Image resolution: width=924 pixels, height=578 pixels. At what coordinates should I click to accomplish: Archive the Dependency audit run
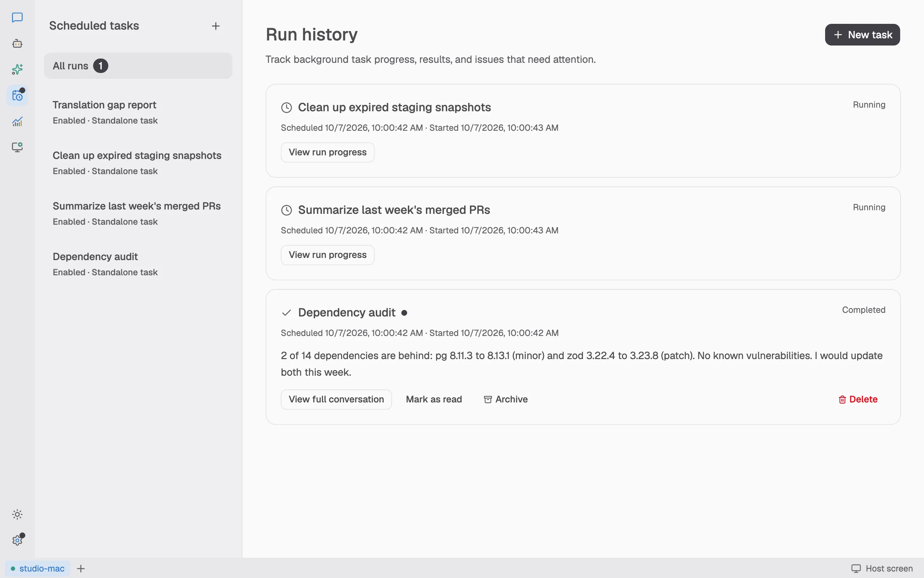pos(506,399)
